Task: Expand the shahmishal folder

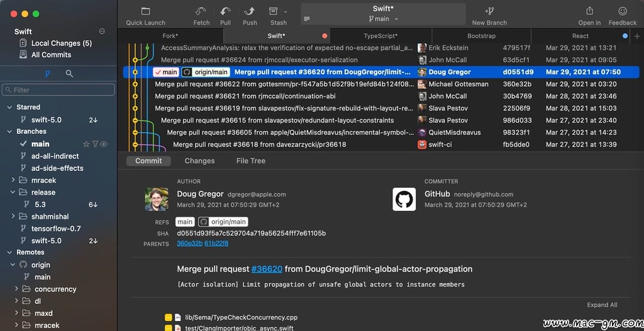Action: coord(13,216)
